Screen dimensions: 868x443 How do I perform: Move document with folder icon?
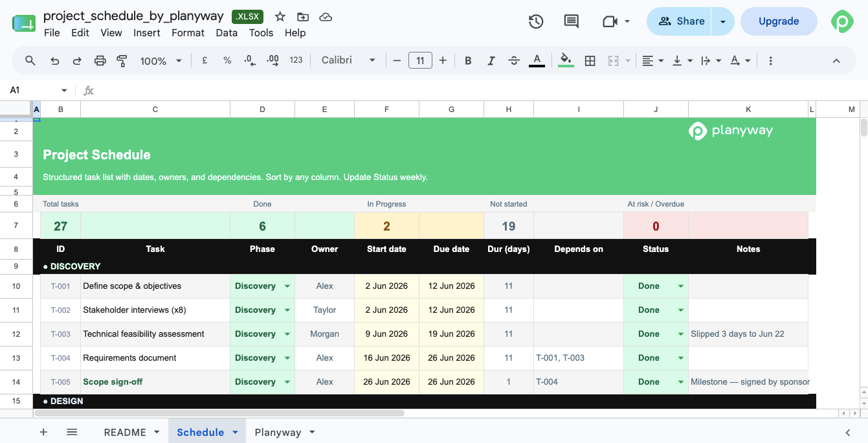coord(303,17)
